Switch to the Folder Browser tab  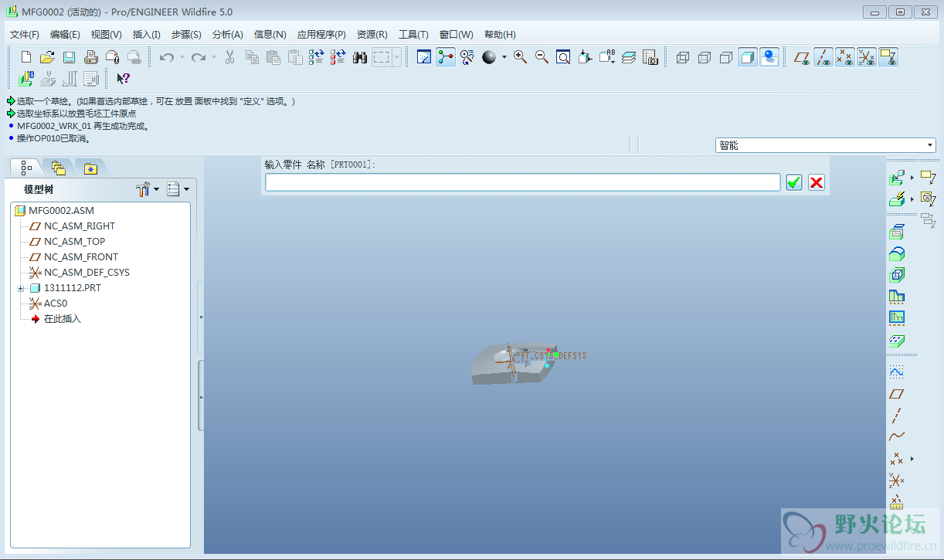58,168
